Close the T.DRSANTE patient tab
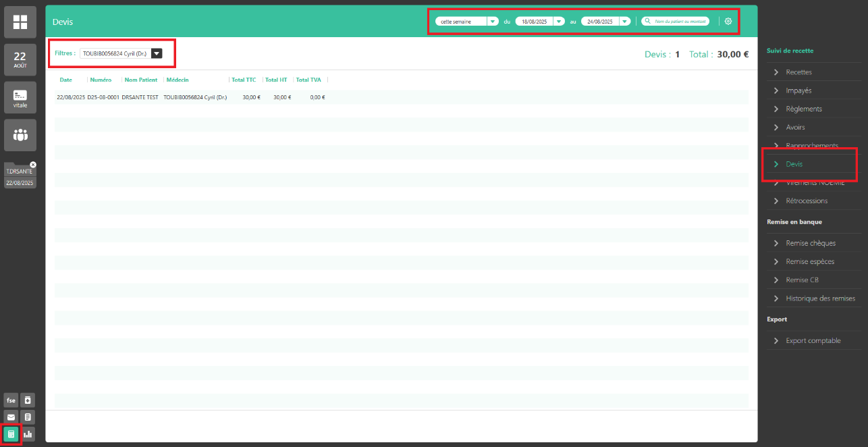Screen dimensions: 868x447 click(33, 165)
